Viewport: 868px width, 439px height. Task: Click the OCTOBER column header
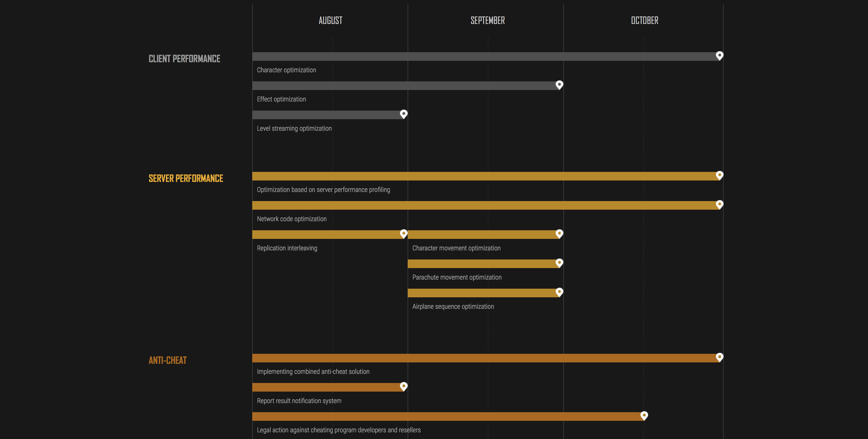pyautogui.click(x=645, y=21)
